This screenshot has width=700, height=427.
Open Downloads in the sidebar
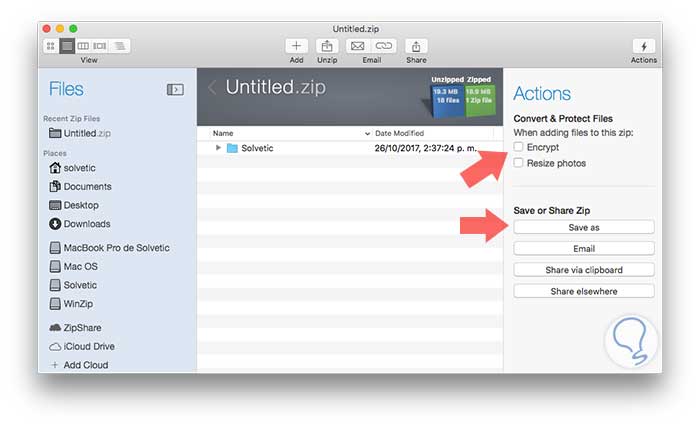click(80, 224)
